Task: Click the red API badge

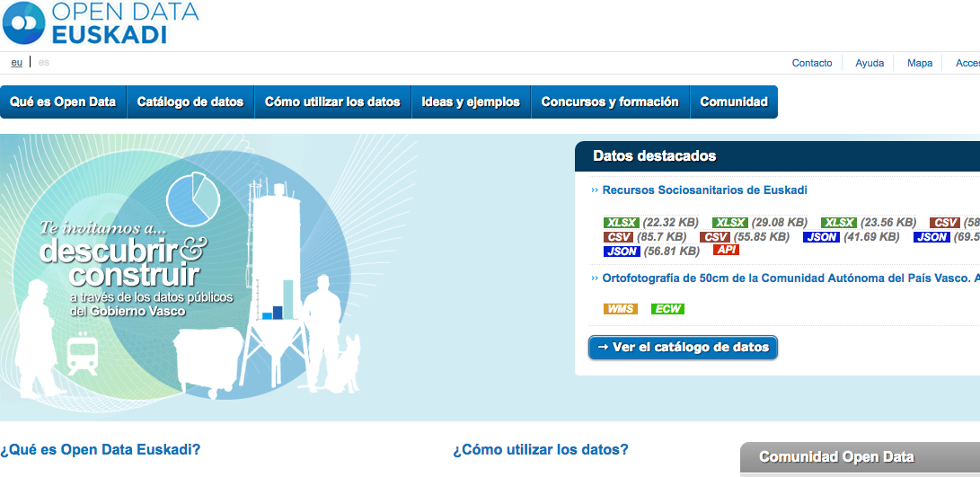Action: click(x=727, y=250)
